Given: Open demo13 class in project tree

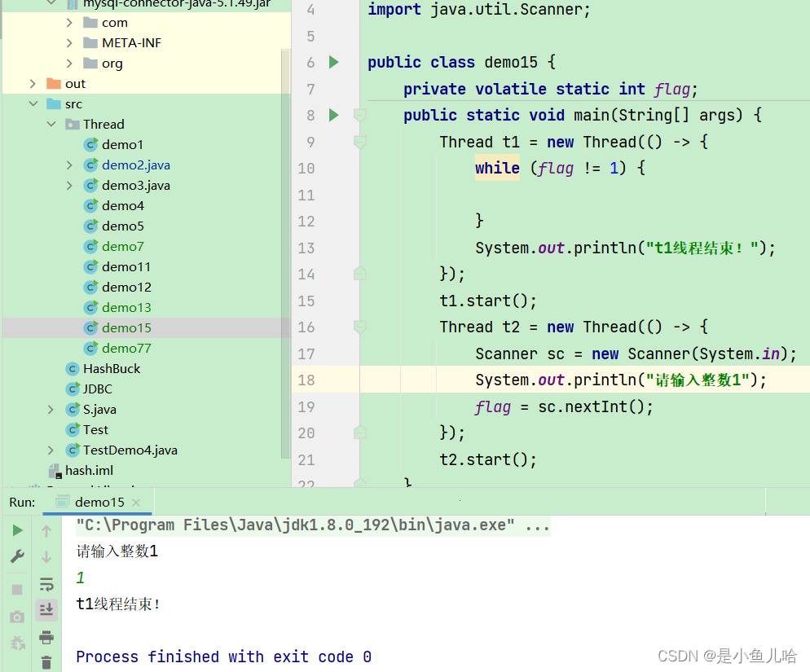Looking at the screenshot, I should click(126, 307).
